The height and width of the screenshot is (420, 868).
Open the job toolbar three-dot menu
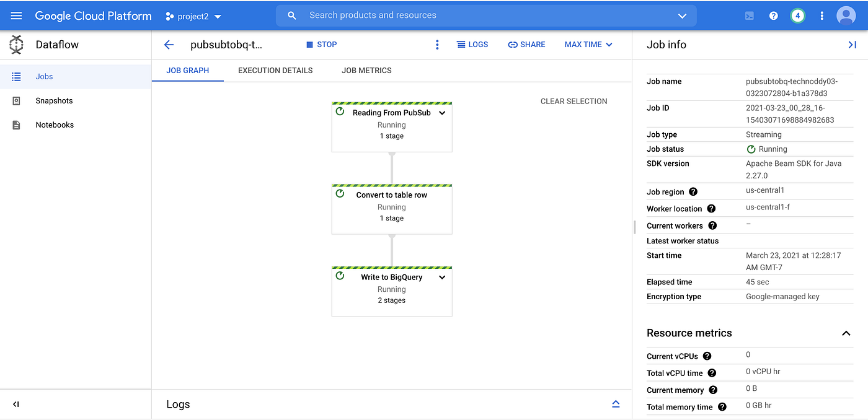pos(437,45)
